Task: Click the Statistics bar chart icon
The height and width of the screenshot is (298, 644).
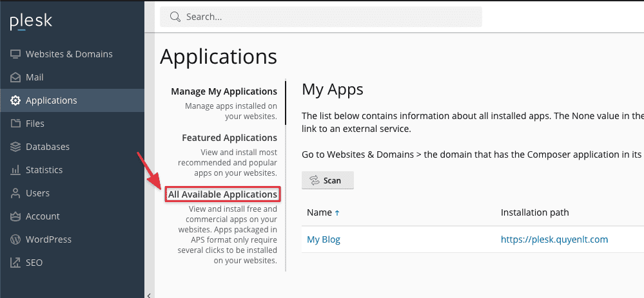Action: click(x=15, y=170)
